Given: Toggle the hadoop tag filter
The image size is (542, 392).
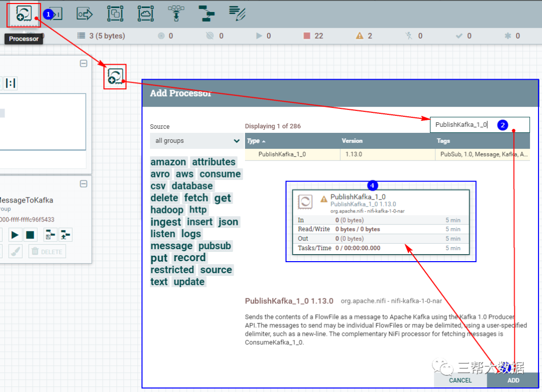Looking at the screenshot, I should [x=167, y=210].
